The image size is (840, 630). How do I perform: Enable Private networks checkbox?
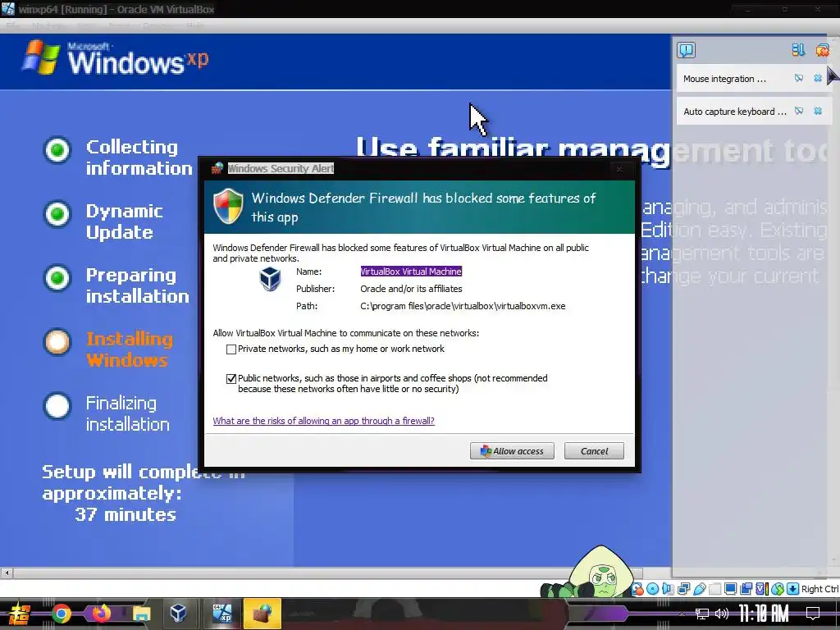231,349
